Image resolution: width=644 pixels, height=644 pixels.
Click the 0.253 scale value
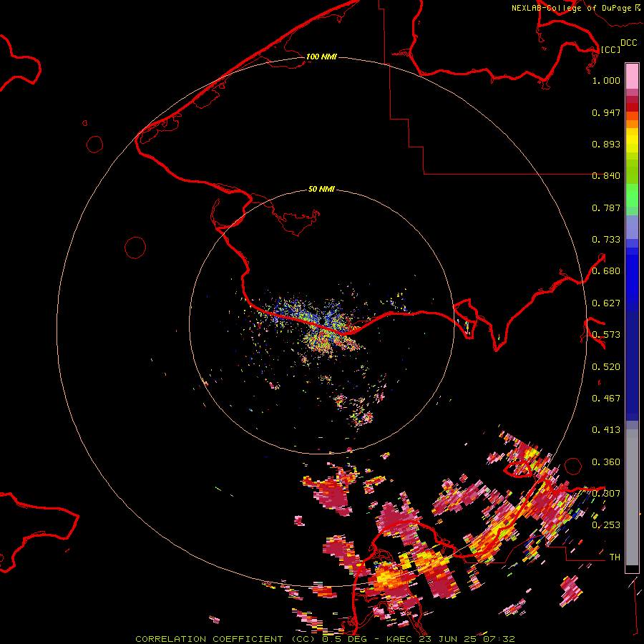point(606,525)
